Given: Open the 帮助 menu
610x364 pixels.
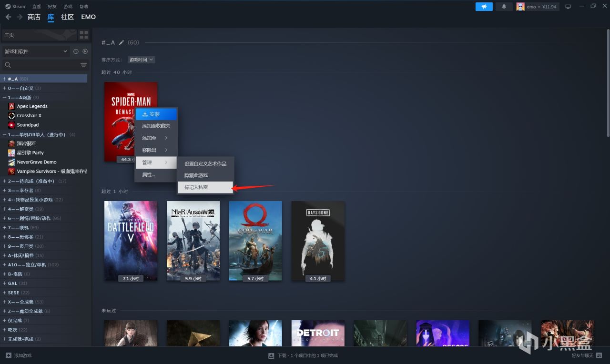Looking at the screenshot, I should [84, 7].
